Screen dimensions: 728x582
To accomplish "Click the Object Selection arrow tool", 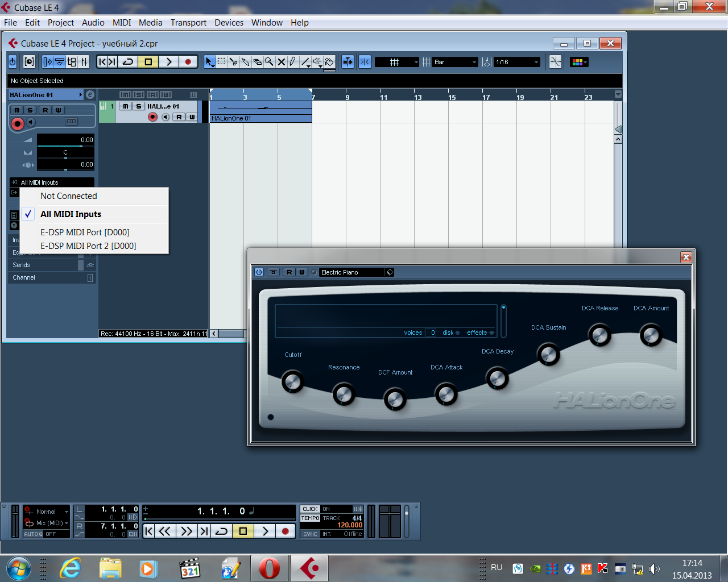I will (210, 62).
